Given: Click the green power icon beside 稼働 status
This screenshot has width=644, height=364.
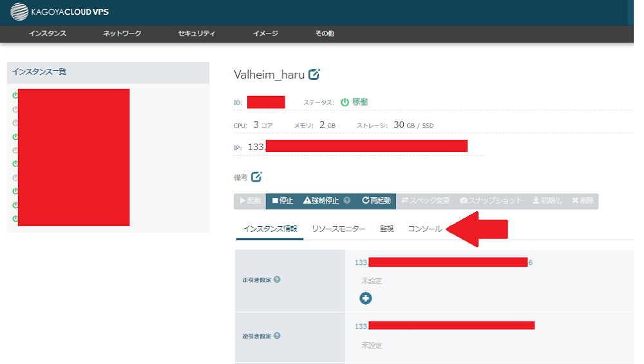Looking at the screenshot, I should point(345,102).
